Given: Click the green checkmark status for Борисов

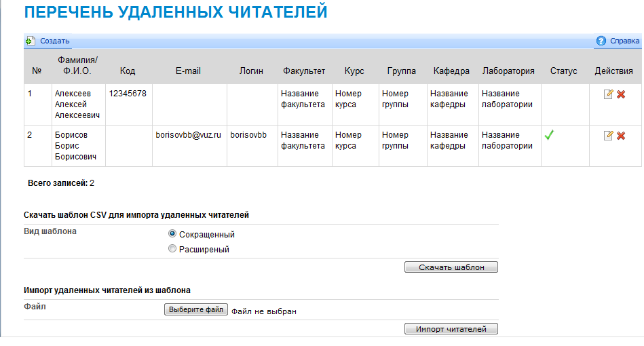Looking at the screenshot, I should coord(550,135).
